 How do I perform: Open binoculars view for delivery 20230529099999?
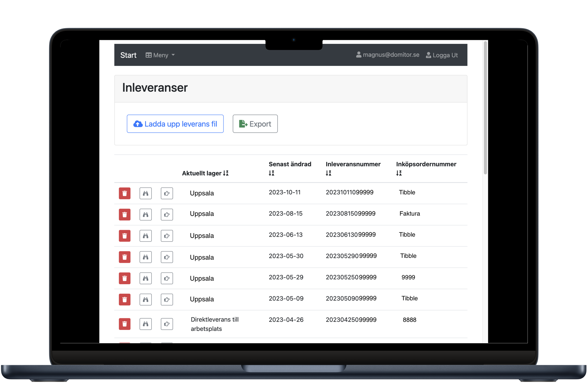pyautogui.click(x=146, y=257)
